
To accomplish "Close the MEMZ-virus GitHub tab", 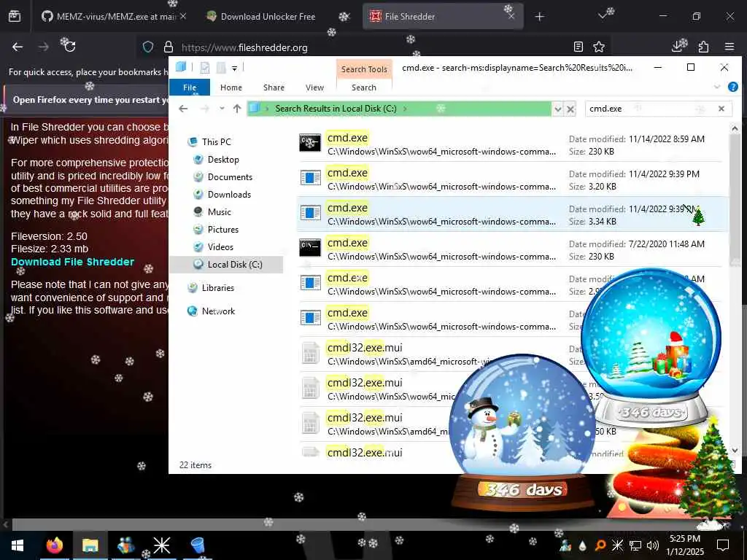I will click(183, 16).
